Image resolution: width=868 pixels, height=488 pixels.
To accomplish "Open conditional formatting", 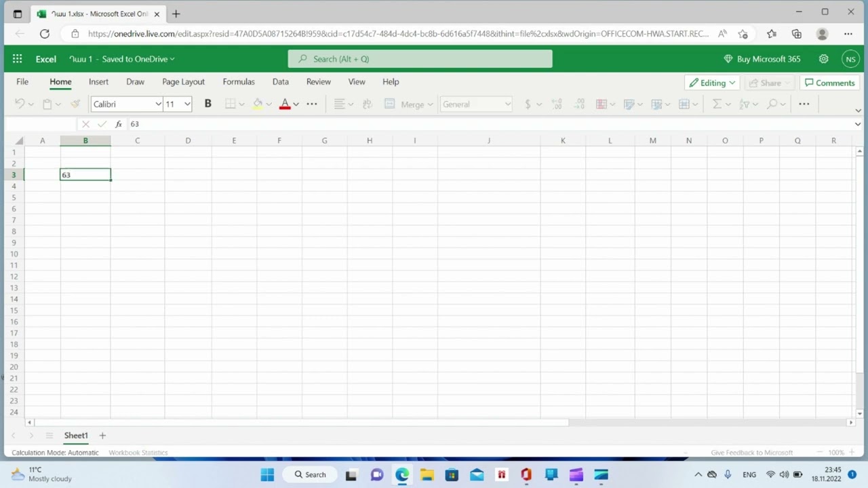I will tap(601, 104).
